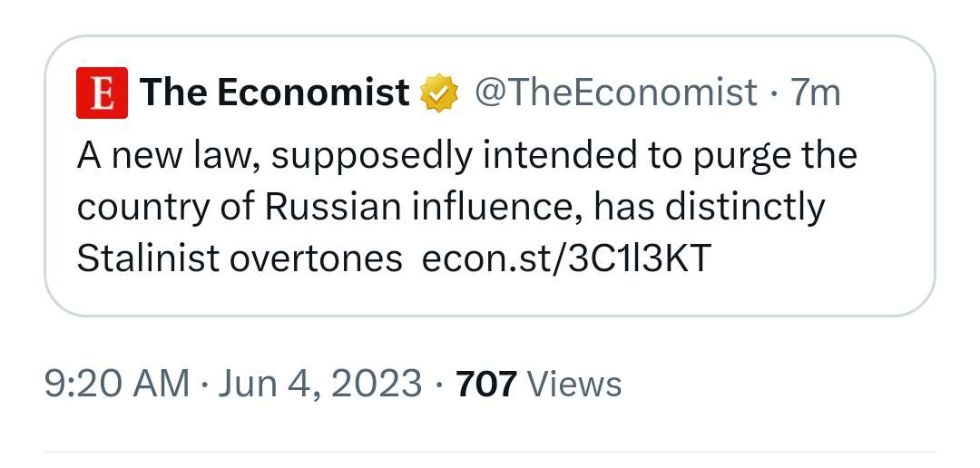
Task: Open the econ.st/3C1l3KT article link
Action: coord(567,259)
